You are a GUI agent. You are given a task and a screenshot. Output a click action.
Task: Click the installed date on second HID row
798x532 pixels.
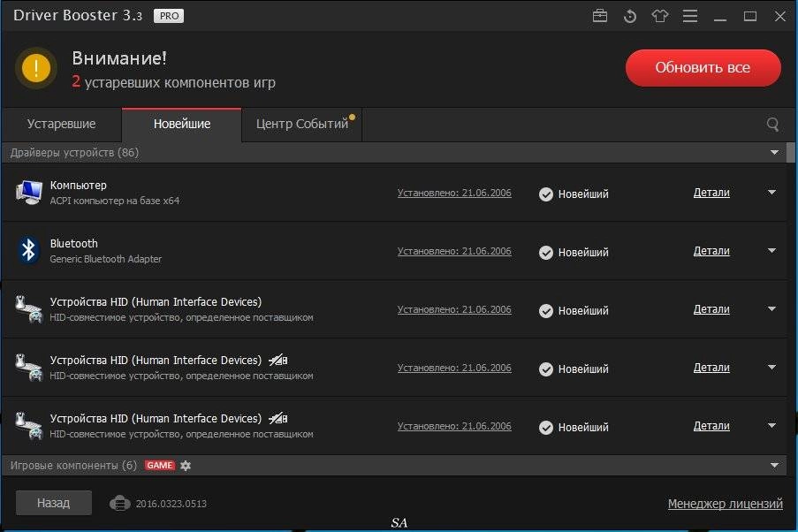454,368
